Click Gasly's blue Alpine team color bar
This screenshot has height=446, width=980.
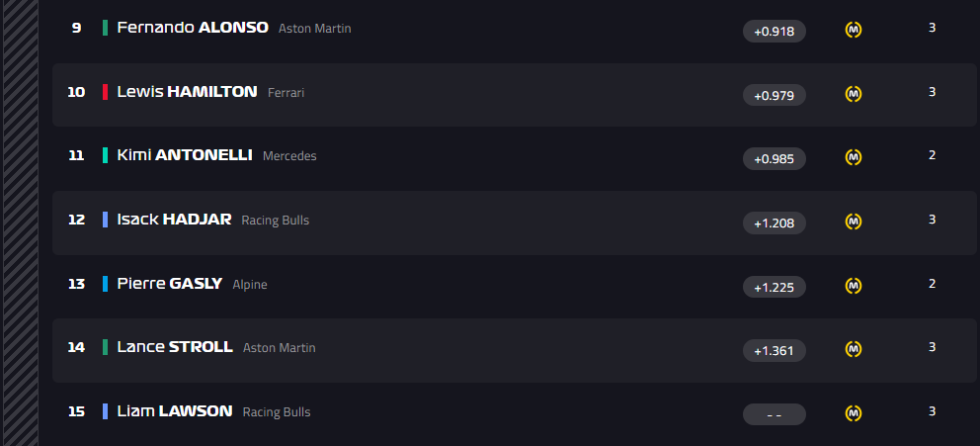(x=105, y=284)
